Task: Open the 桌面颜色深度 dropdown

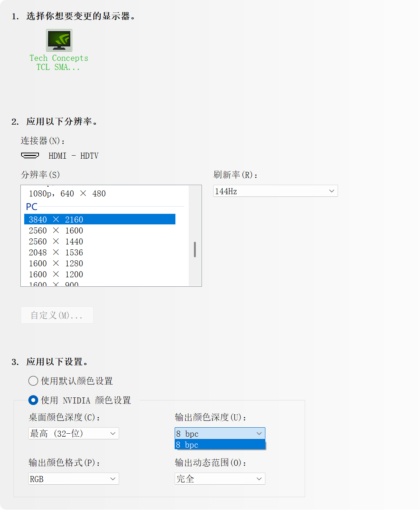Action: click(x=73, y=433)
